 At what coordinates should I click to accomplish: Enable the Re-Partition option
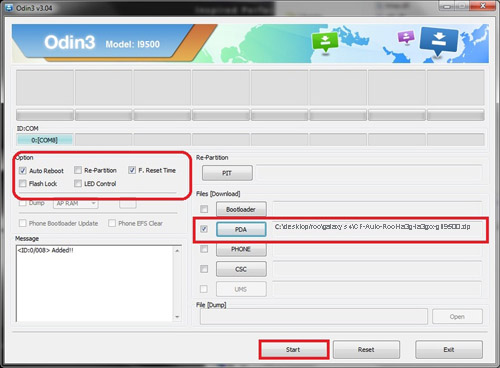point(78,170)
